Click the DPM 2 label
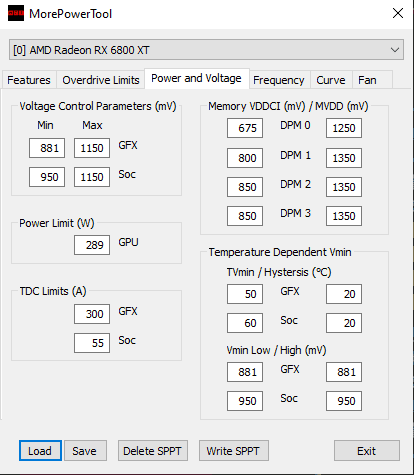 (295, 184)
